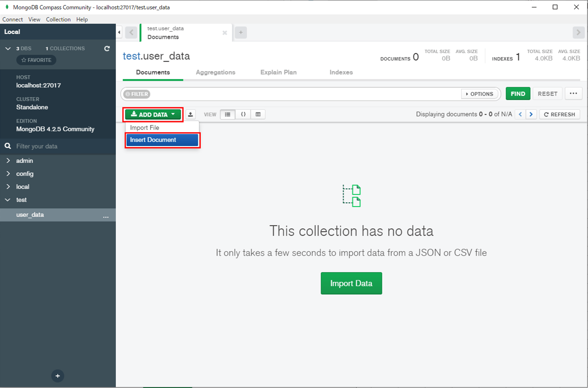The width and height of the screenshot is (588, 388).
Task: Switch to the Indexes tab
Action: (x=341, y=72)
